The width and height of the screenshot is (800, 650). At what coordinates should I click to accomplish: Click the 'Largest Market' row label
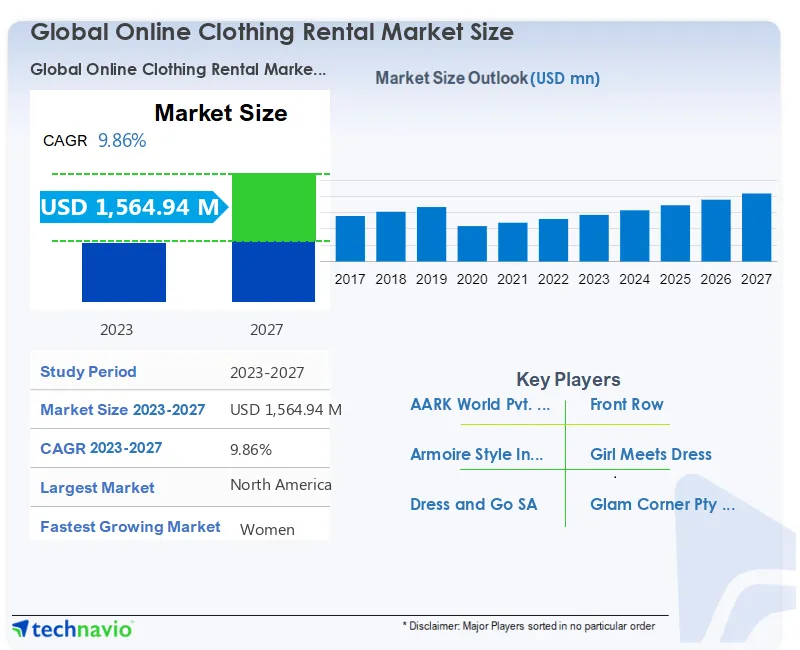(x=97, y=488)
